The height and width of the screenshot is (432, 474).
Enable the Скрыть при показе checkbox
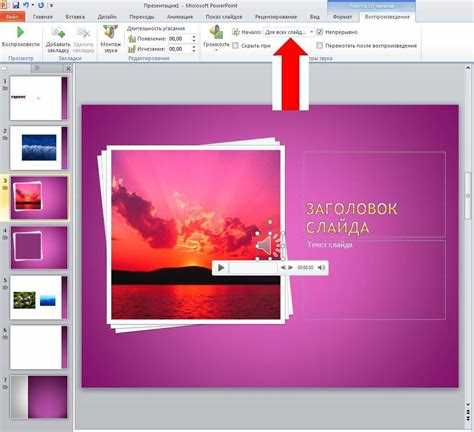235,45
